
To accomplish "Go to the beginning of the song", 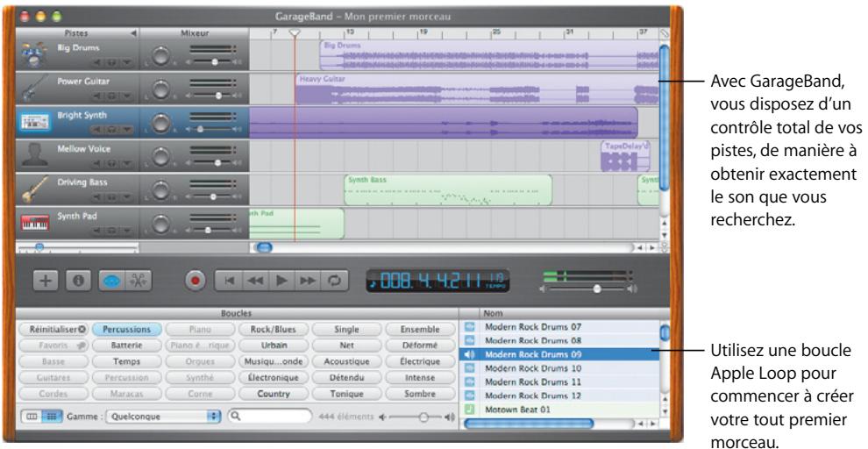I will 228,281.
